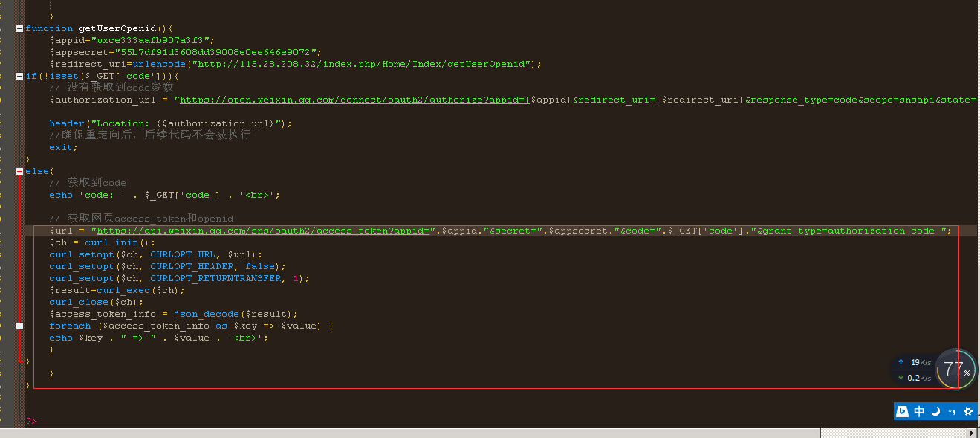Toggle the half-moon full/half-width icon

click(935, 411)
